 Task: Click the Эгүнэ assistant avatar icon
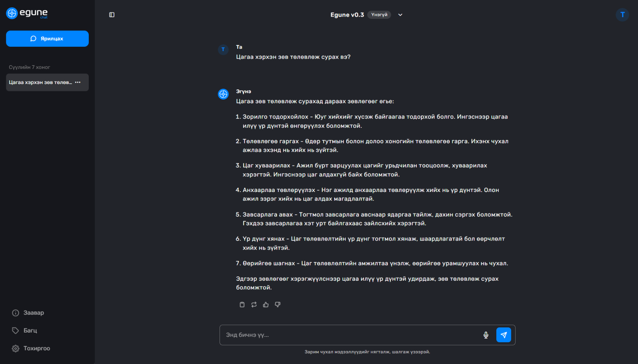click(223, 94)
